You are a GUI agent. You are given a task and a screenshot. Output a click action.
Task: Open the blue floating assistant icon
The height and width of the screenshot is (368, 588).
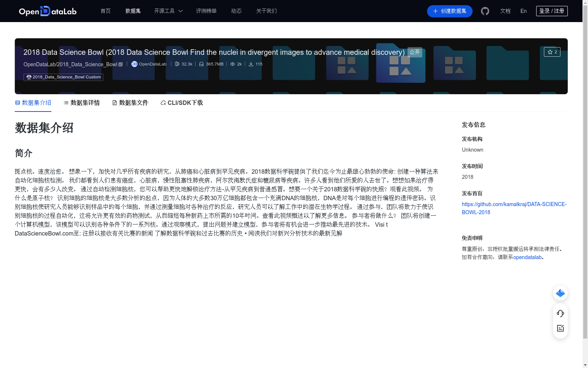click(560, 293)
